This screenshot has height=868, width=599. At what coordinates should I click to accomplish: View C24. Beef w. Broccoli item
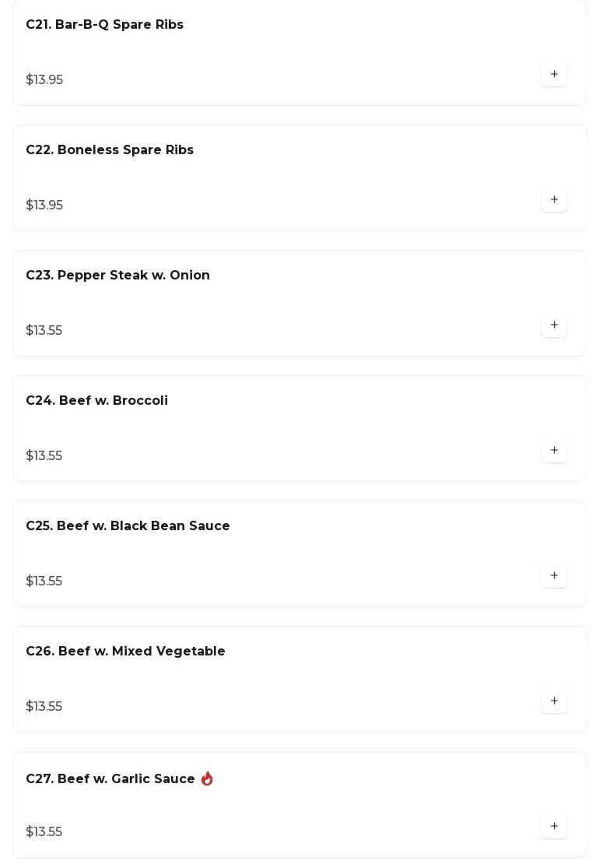96,401
